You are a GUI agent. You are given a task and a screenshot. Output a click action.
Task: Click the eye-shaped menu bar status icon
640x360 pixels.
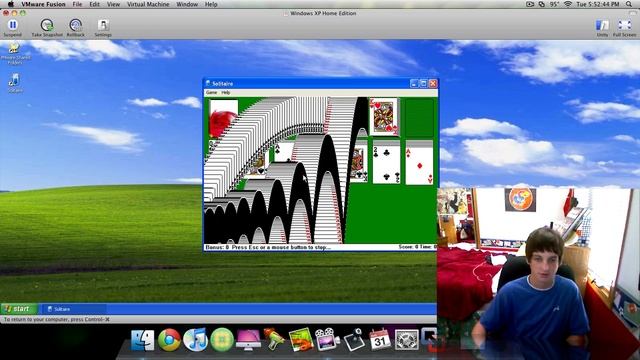click(530, 4)
